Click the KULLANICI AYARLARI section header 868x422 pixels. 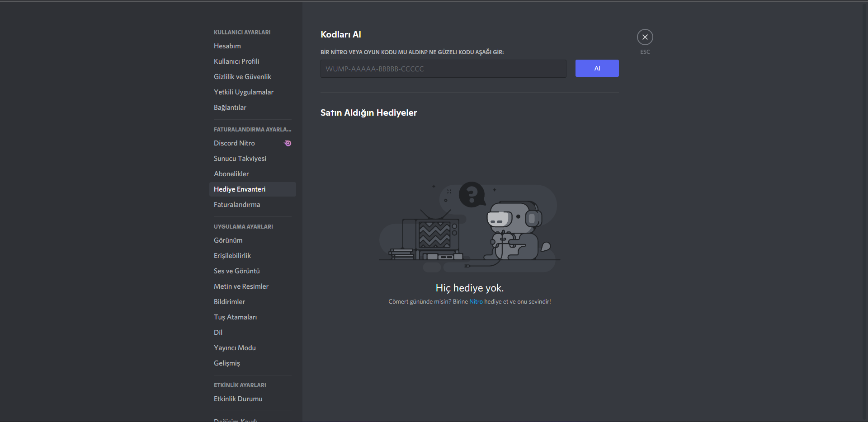242,33
